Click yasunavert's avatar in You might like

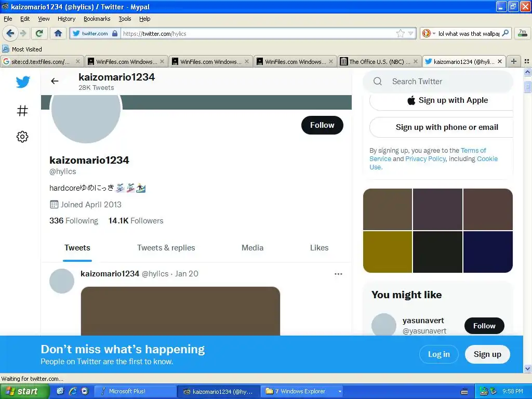tap(384, 325)
